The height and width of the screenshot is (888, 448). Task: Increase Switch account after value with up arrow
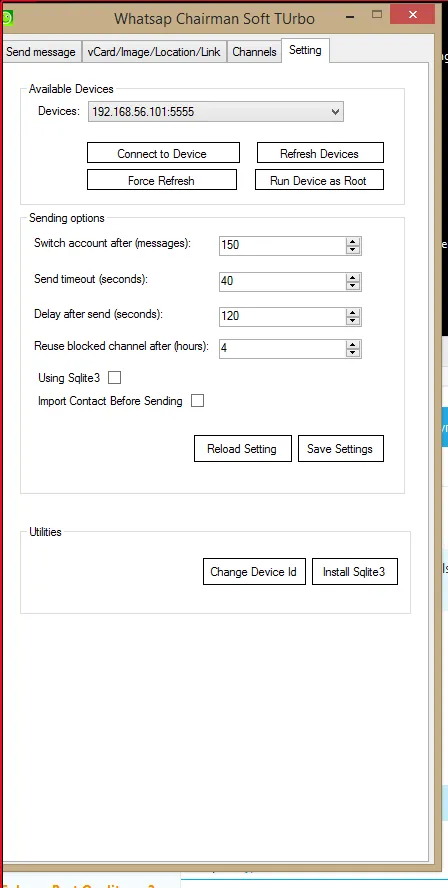tap(353, 241)
